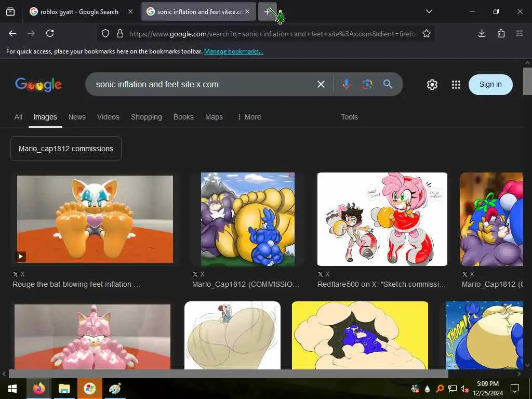Open the Google apps grid
Viewport: 532px width, 399px height.
pyautogui.click(x=456, y=85)
